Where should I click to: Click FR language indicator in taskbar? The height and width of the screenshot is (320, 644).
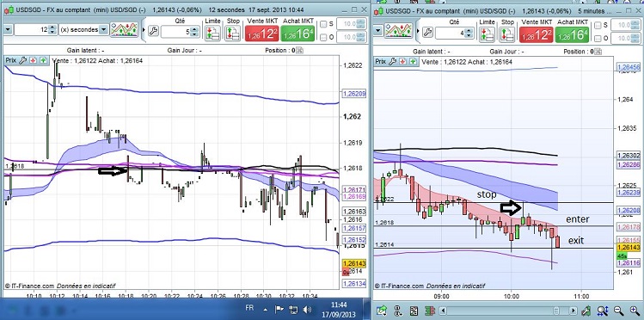(249, 307)
